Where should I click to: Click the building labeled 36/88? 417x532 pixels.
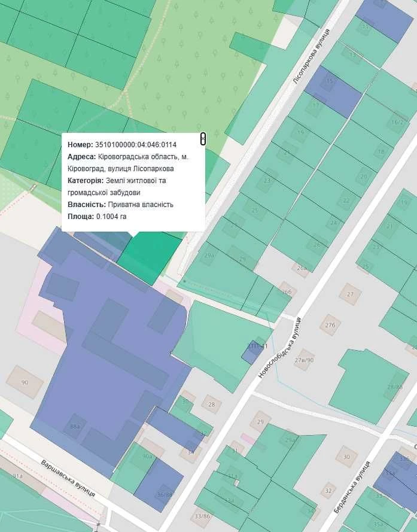[x=165, y=494]
